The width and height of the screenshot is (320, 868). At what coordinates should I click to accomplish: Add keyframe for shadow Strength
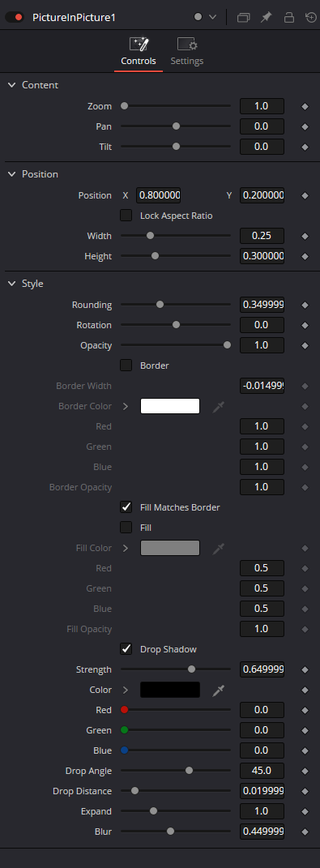pyautogui.click(x=305, y=669)
